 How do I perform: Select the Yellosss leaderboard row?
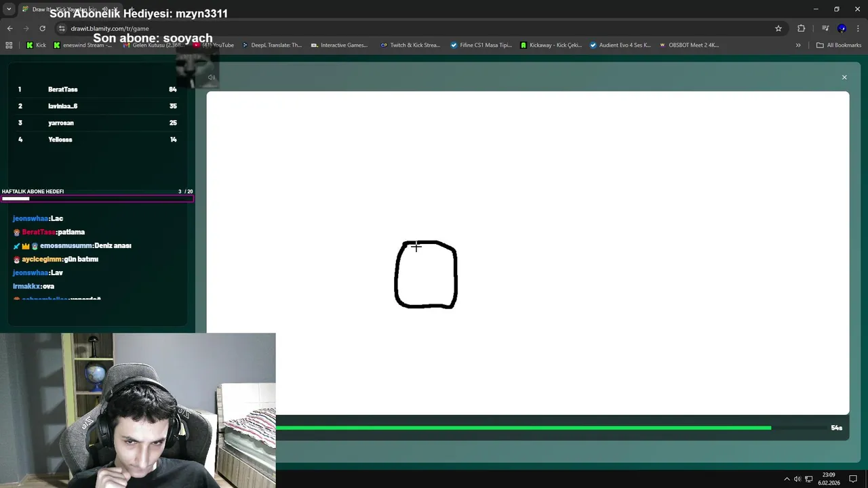pyautogui.click(x=98, y=140)
